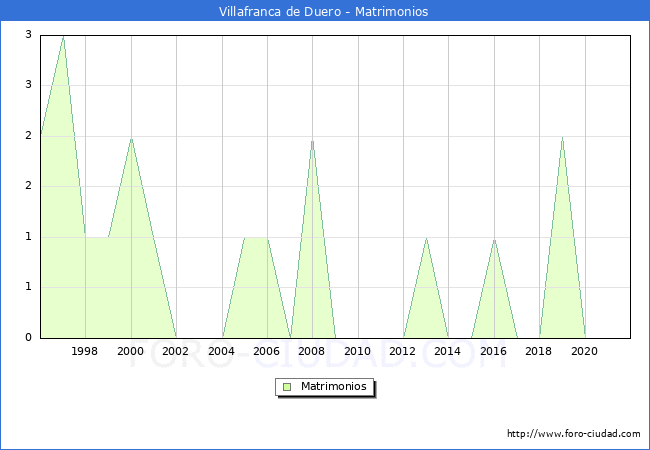Click the 2008 peak of the area chart

tap(312, 141)
